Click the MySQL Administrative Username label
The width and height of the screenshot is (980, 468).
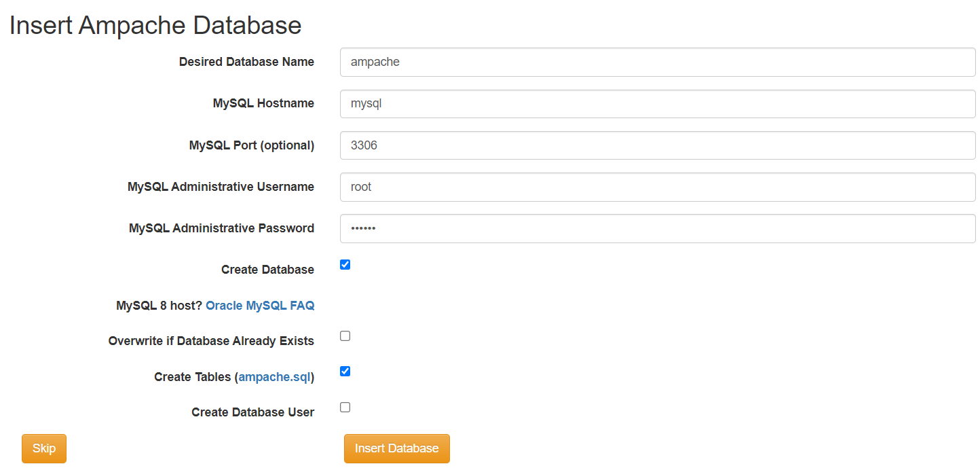(221, 187)
